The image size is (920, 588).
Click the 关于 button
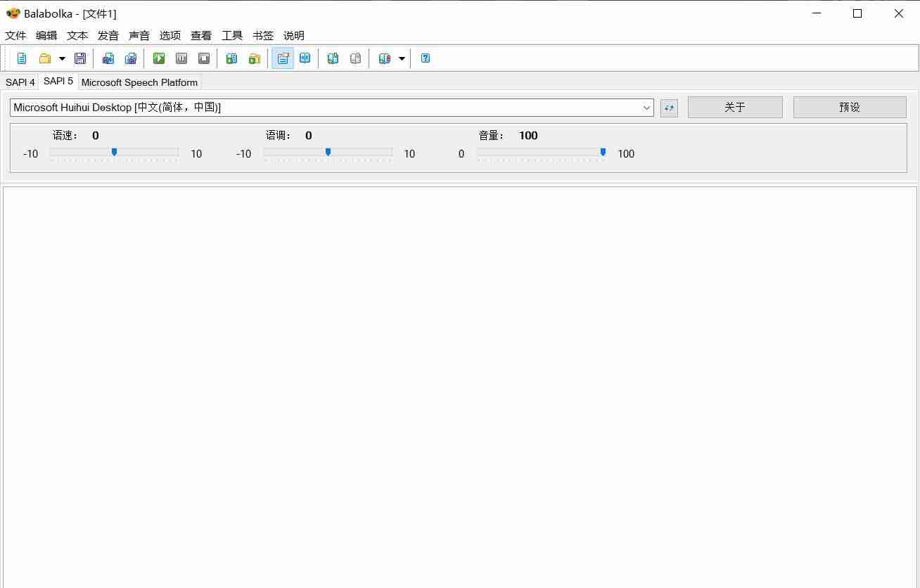[x=735, y=107]
